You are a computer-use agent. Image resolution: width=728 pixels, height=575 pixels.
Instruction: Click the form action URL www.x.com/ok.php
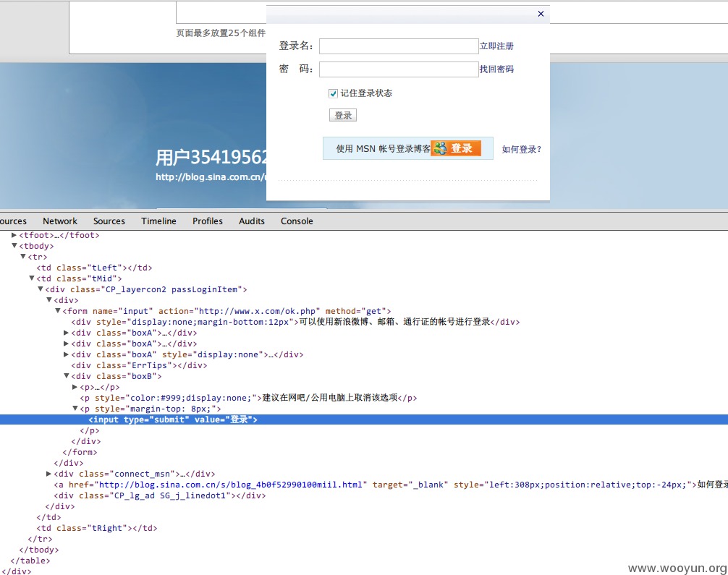257,311
